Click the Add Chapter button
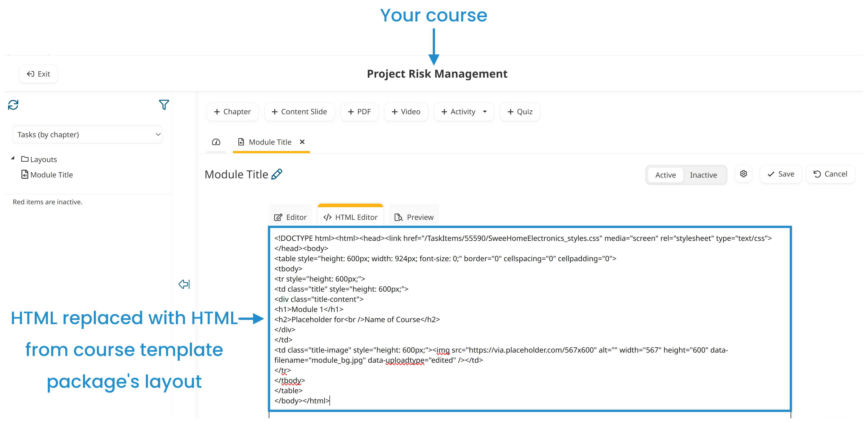Image resolution: width=868 pixels, height=423 pixels. pos(232,112)
